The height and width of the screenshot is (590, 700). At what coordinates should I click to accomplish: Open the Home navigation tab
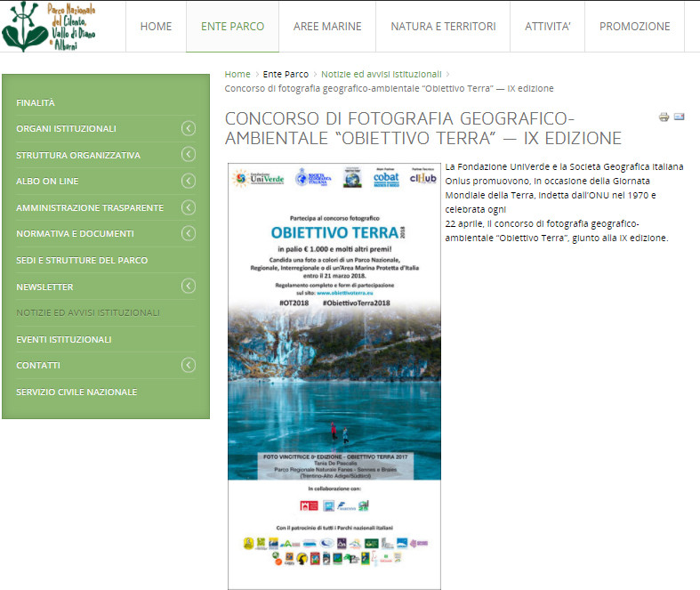click(156, 27)
